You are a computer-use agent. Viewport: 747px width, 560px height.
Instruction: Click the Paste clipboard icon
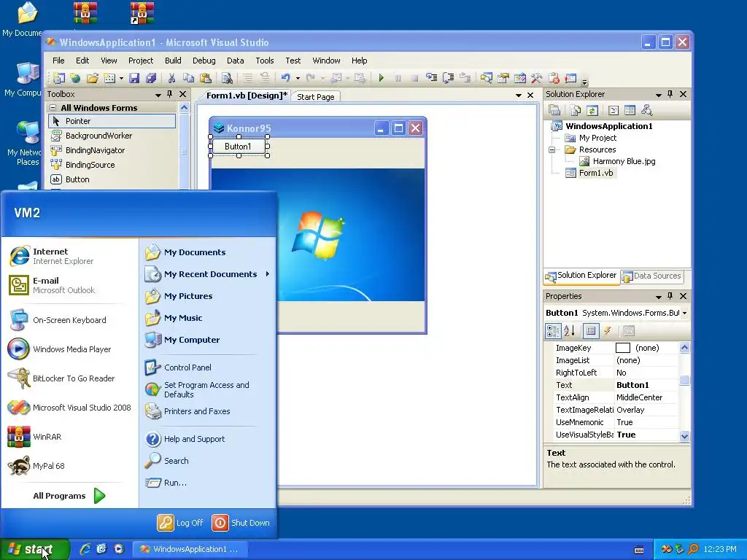click(205, 78)
